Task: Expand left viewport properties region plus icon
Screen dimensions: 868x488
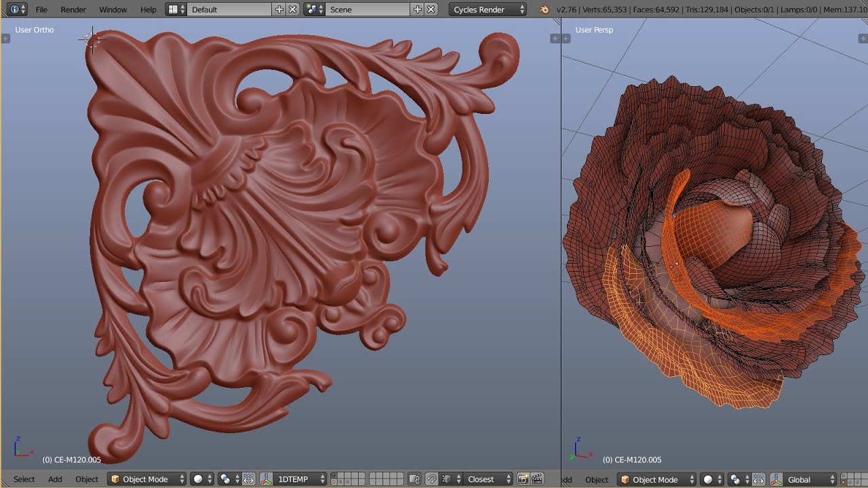Action: pyautogui.click(x=555, y=39)
